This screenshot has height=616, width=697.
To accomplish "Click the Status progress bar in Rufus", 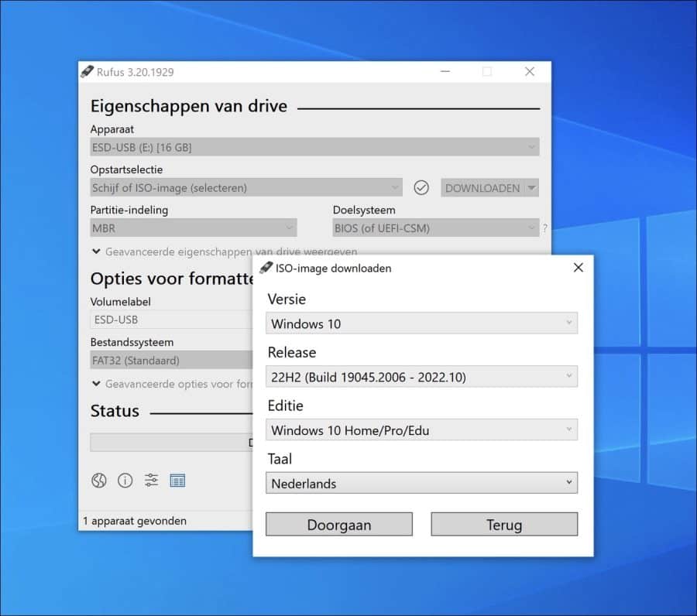I will pyautogui.click(x=172, y=443).
